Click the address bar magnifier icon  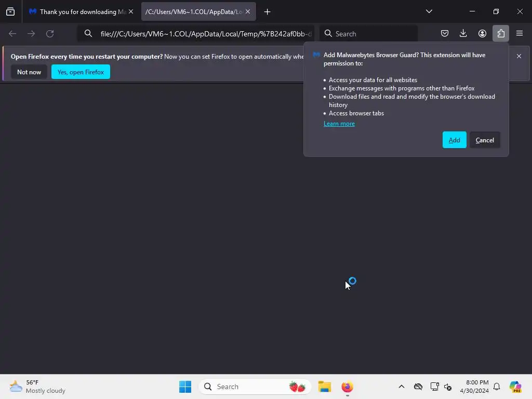pos(88,34)
